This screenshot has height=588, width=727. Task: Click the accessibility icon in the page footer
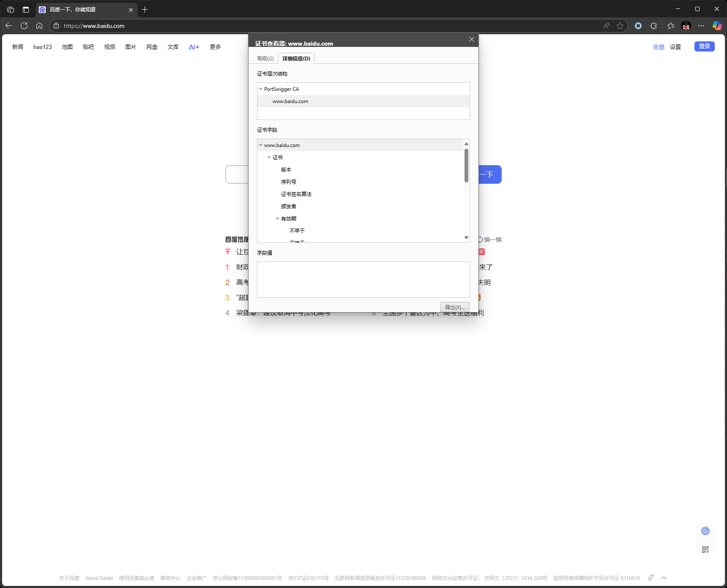point(651,577)
